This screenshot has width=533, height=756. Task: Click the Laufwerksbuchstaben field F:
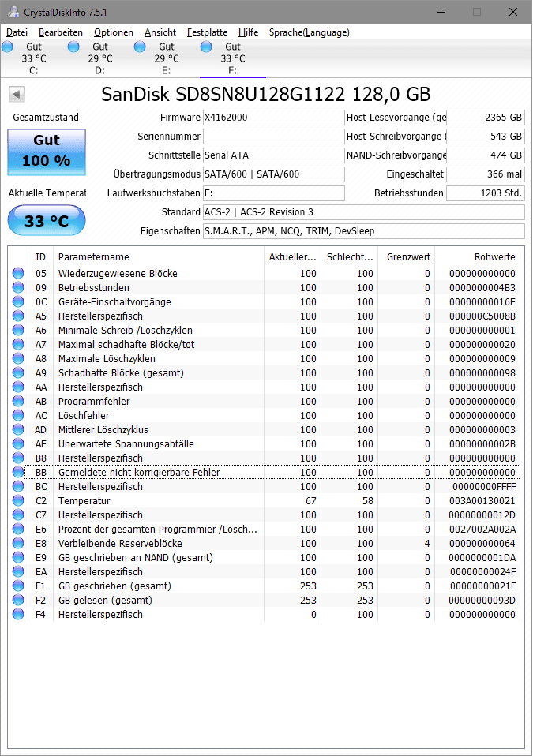pos(273,193)
